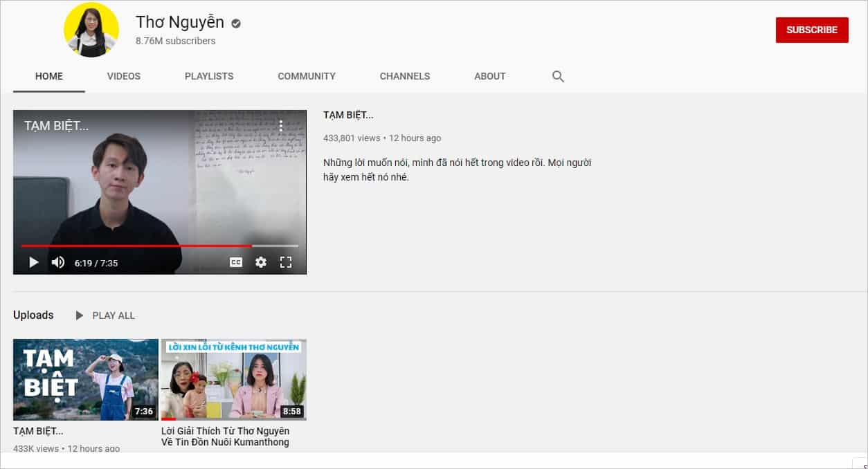Open the Channels tab
868x469 pixels.
[x=405, y=76]
